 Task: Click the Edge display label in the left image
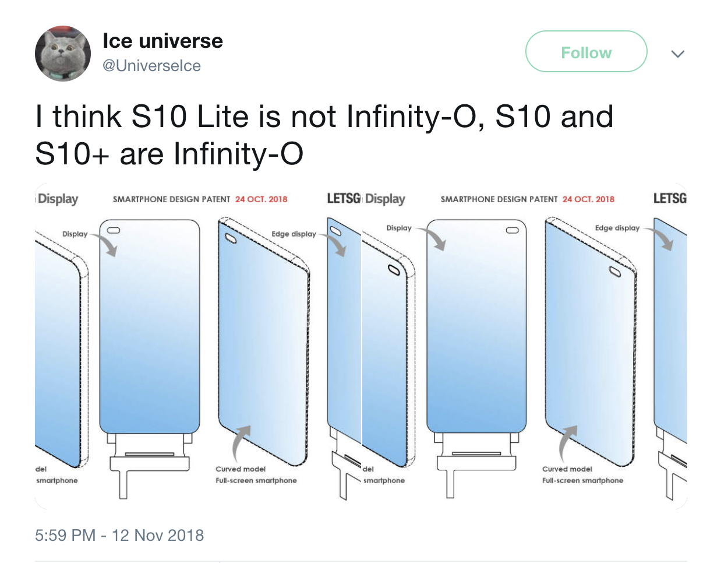(294, 234)
